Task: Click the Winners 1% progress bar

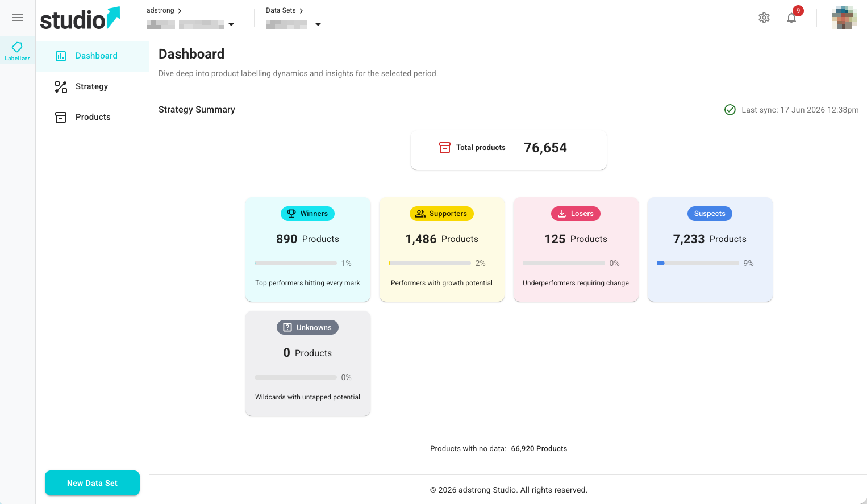Action: 295,263
